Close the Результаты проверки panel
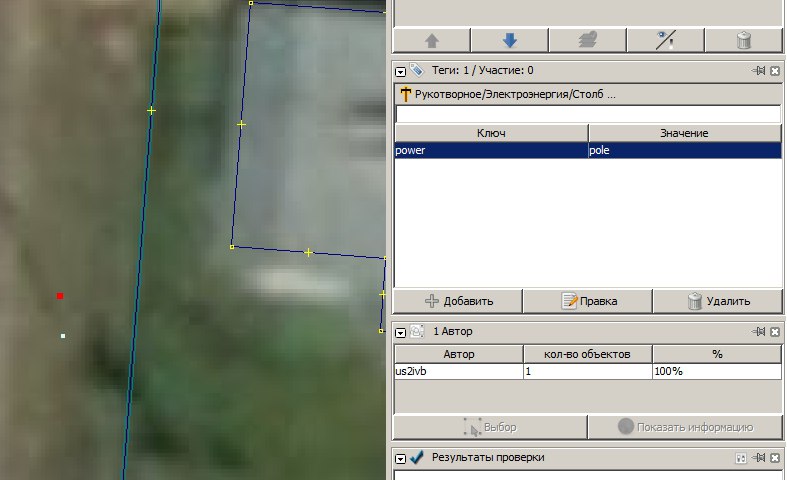 (x=775, y=458)
